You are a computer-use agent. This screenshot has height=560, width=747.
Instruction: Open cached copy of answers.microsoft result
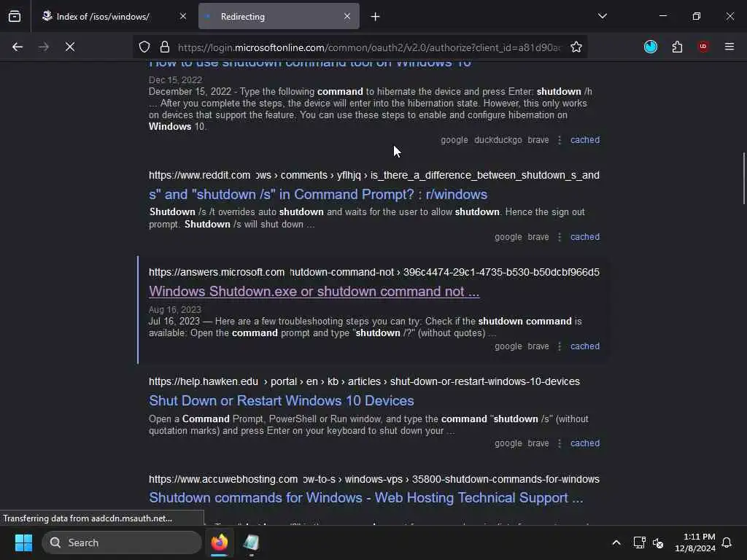pyautogui.click(x=585, y=346)
